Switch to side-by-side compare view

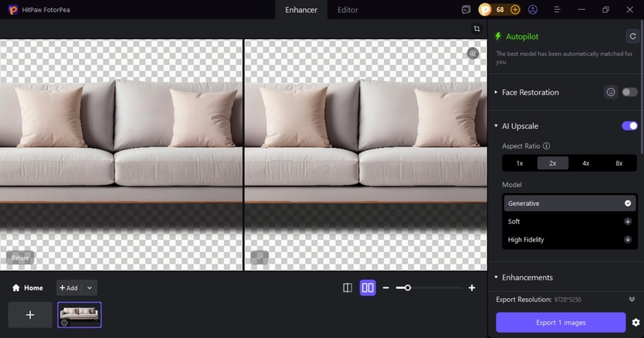tap(367, 288)
